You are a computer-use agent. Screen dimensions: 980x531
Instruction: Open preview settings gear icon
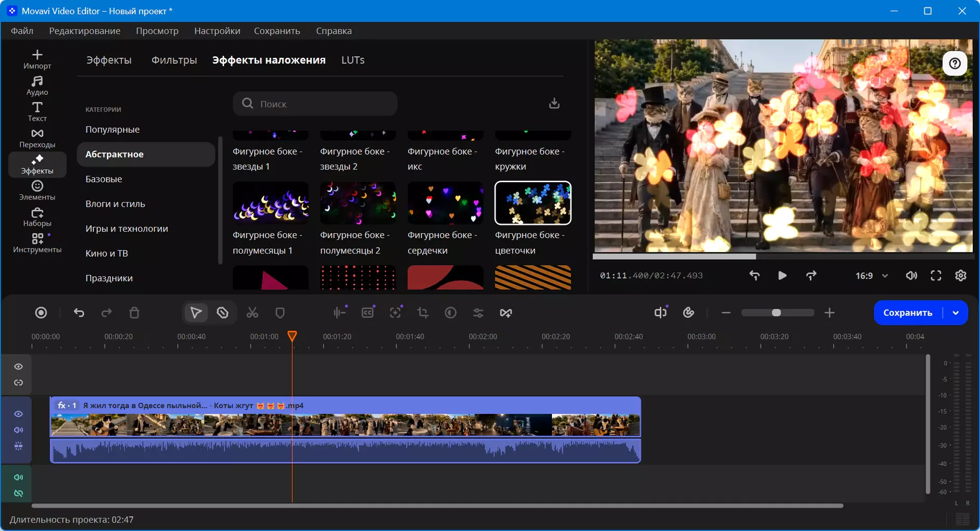pyautogui.click(x=961, y=275)
